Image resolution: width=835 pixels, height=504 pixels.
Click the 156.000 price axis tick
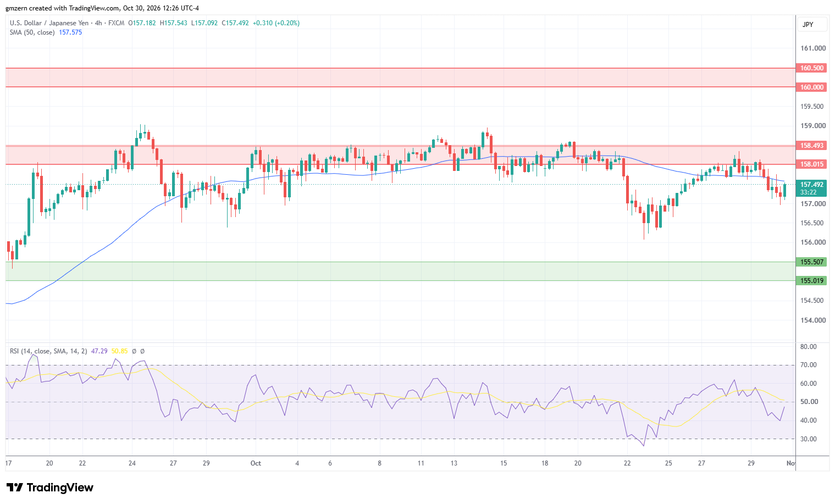pos(813,242)
